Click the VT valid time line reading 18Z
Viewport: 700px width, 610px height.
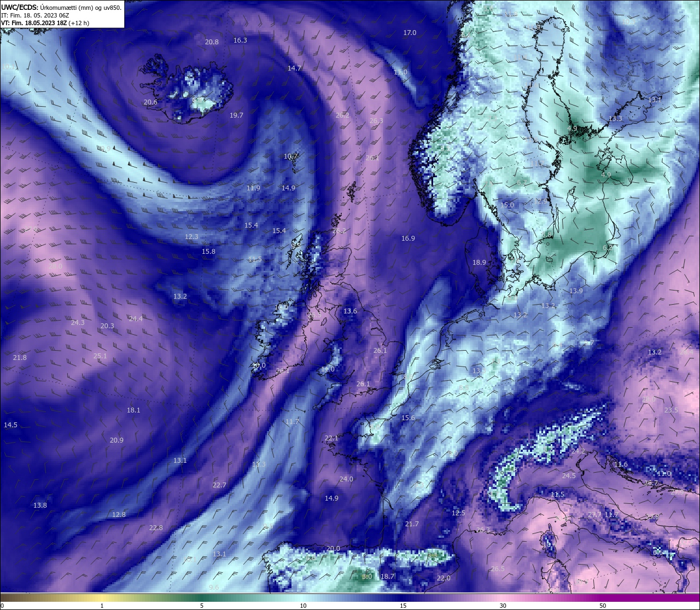coord(45,23)
